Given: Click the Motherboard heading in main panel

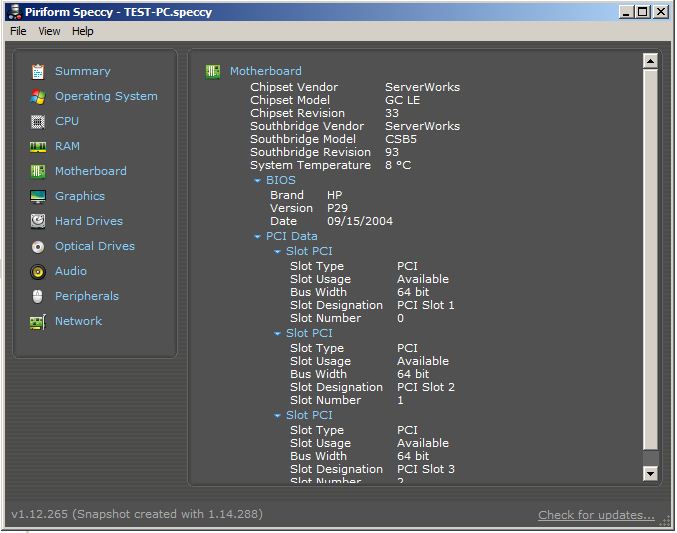Looking at the screenshot, I should point(266,71).
